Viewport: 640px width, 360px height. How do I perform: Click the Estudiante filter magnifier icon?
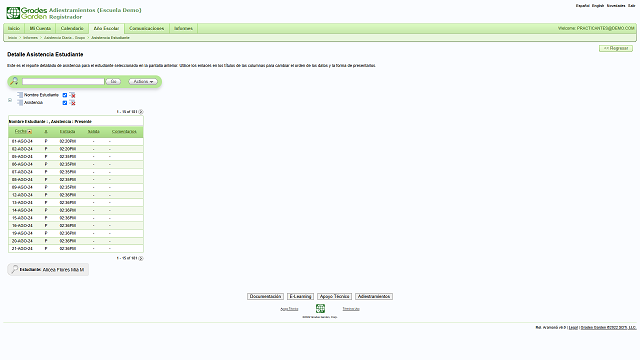tap(14, 269)
